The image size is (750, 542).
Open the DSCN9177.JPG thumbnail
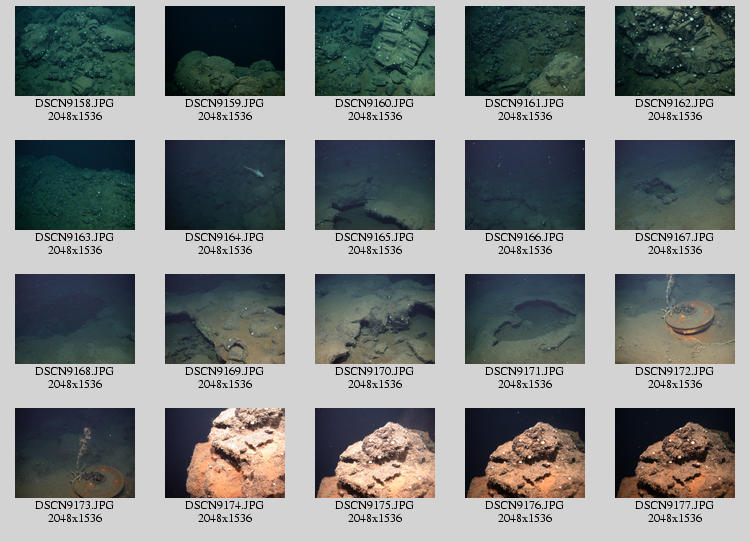click(675, 453)
